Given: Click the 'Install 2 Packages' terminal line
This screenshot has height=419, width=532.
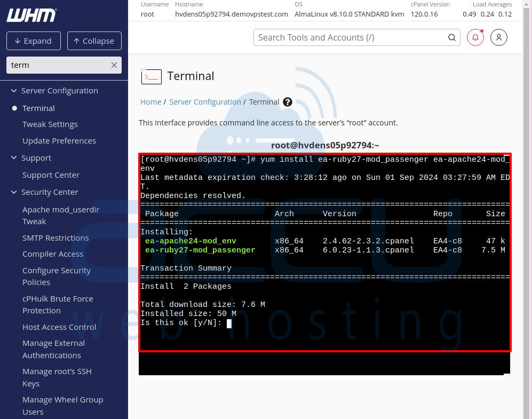Looking at the screenshot, I should pyautogui.click(x=186, y=286).
